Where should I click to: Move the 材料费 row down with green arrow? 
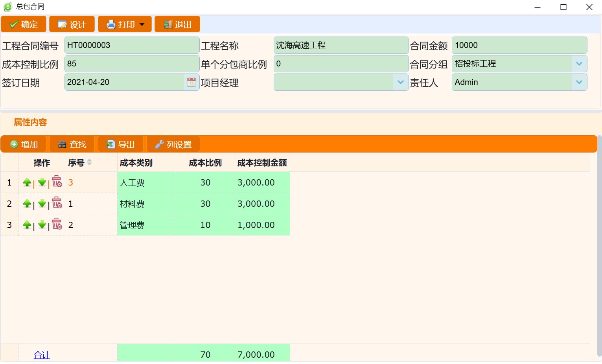(42, 204)
